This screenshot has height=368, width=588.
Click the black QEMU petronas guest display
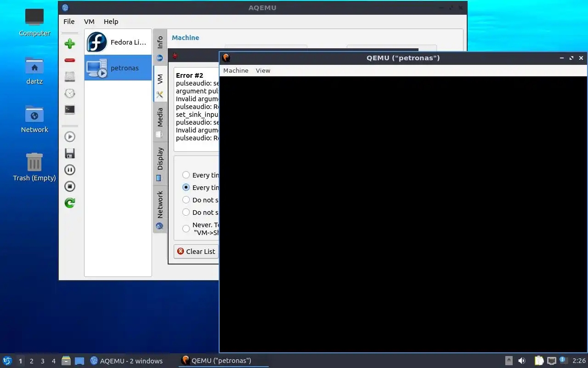pyautogui.click(x=403, y=214)
